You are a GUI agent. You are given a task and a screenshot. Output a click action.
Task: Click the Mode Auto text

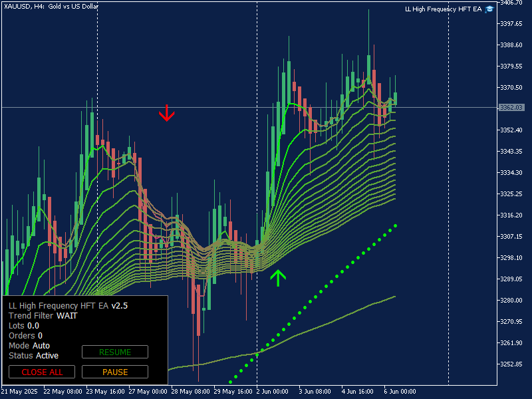point(29,345)
